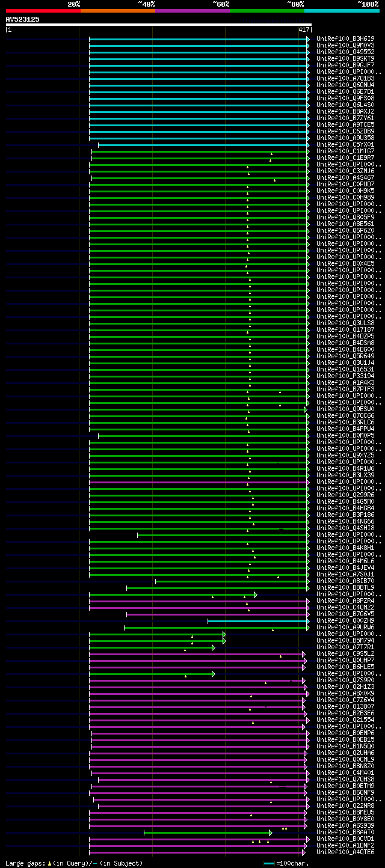385x868 pixels.
Task: Open hit UniRef100_Q299R6
Action: pos(345,495)
